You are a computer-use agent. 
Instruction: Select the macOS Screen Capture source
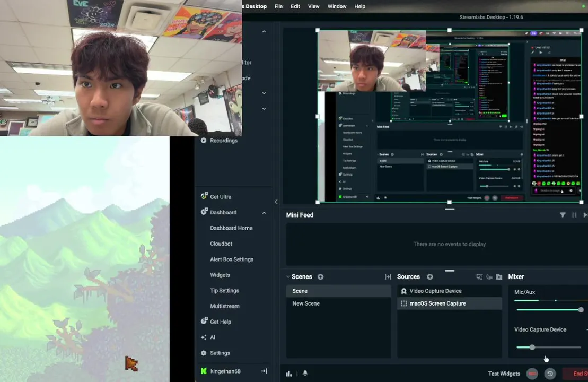(449, 303)
